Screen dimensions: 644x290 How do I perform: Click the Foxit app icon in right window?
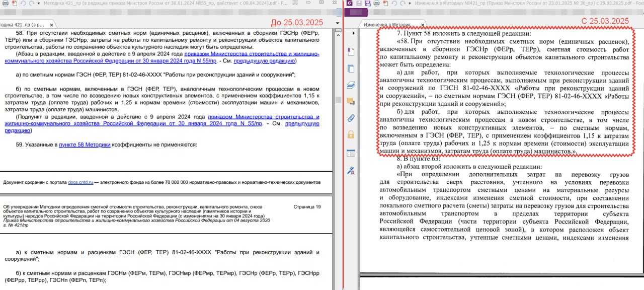[350, 3]
